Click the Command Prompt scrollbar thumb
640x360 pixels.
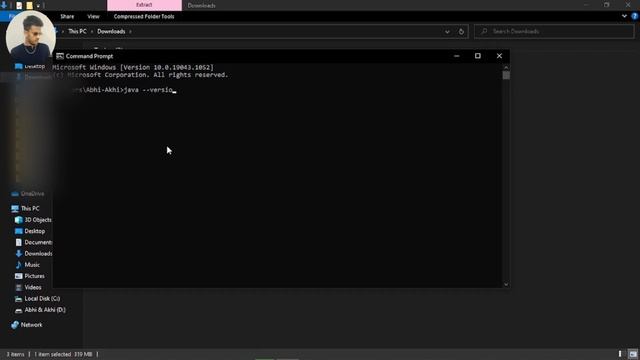click(506, 76)
